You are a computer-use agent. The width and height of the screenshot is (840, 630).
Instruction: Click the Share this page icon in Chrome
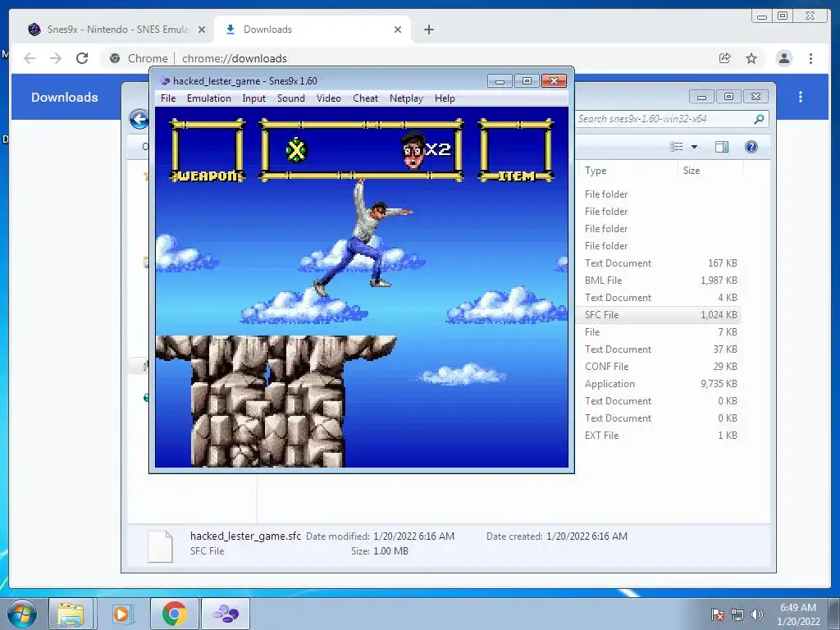pyautogui.click(x=725, y=58)
